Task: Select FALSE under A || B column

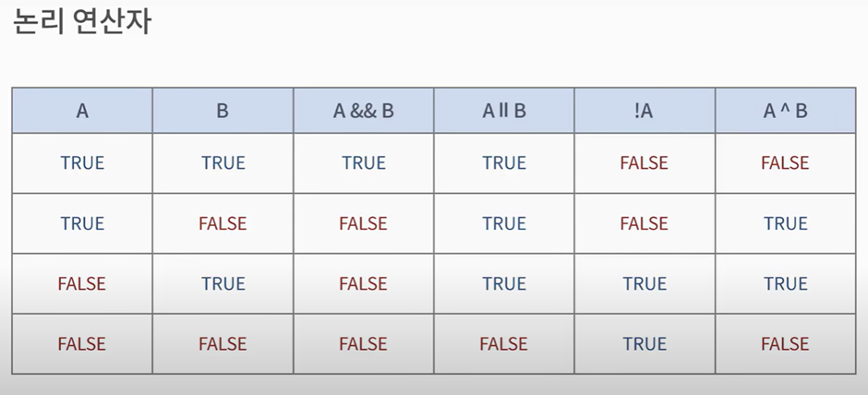Action: coord(504,344)
